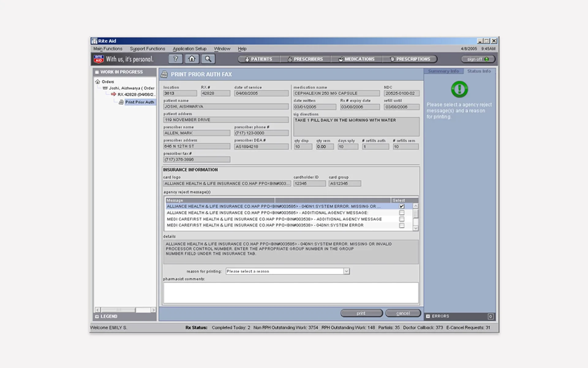Click the tree panel scroll left arrow
The image size is (588, 368).
(x=98, y=310)
